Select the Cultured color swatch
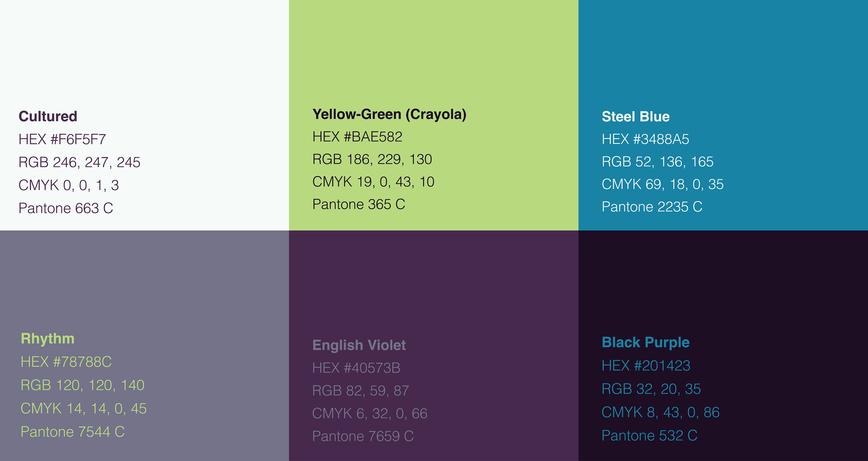The width and height of the screenshot is (868, 461). coord(144,115)
